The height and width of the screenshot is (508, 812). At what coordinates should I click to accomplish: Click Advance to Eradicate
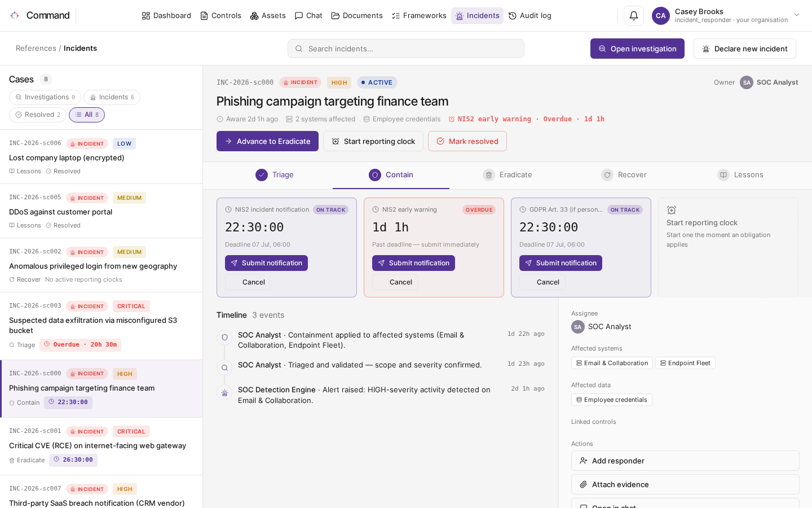pyautogui.click(x=267, y=141)
